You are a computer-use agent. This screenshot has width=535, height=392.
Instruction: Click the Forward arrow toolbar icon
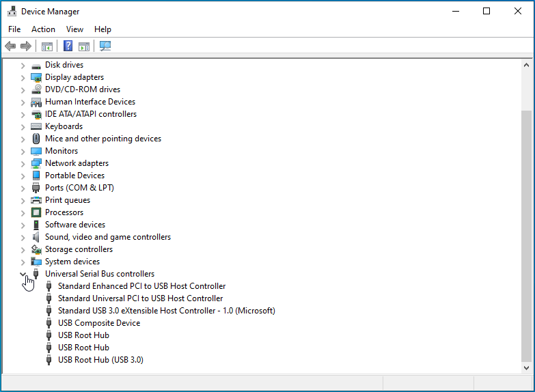pyautogui.click(x=26, y=46)
